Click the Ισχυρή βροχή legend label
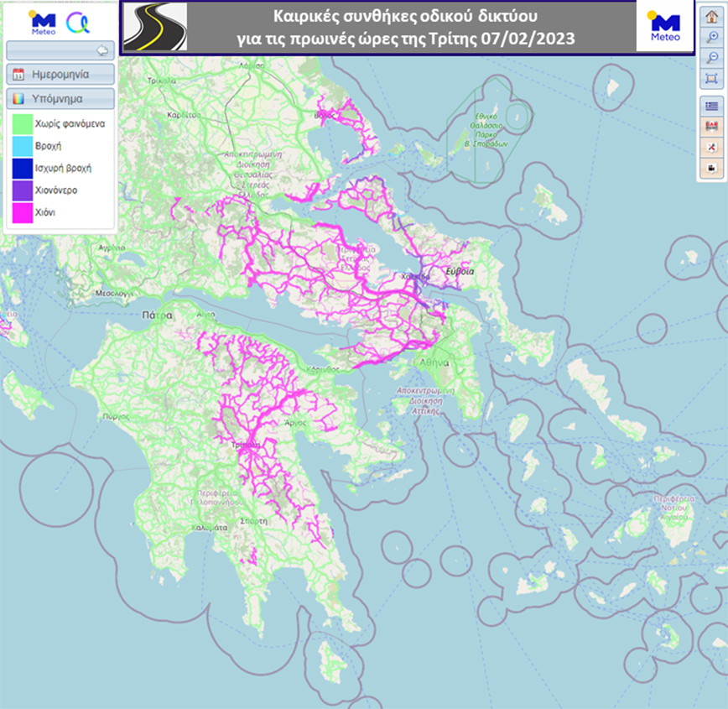This screenshot has width=728, height=709. 63,168
